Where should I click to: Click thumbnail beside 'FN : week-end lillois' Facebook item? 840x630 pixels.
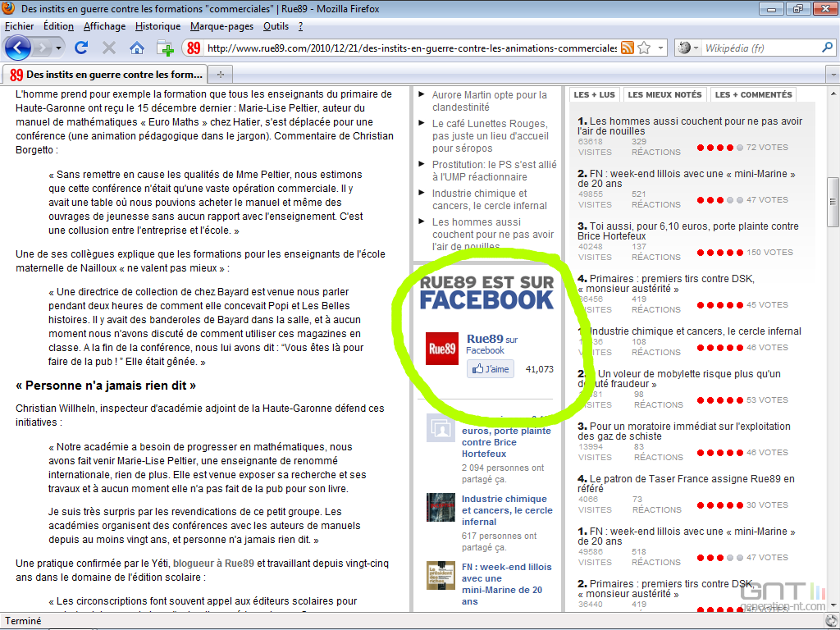441,575
